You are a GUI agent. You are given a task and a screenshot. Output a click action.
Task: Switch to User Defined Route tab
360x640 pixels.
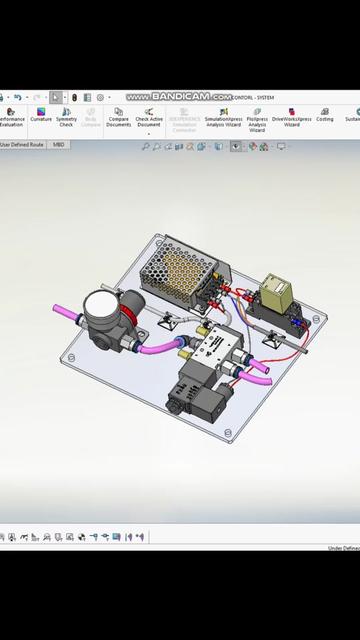click(x=23, y=144)
